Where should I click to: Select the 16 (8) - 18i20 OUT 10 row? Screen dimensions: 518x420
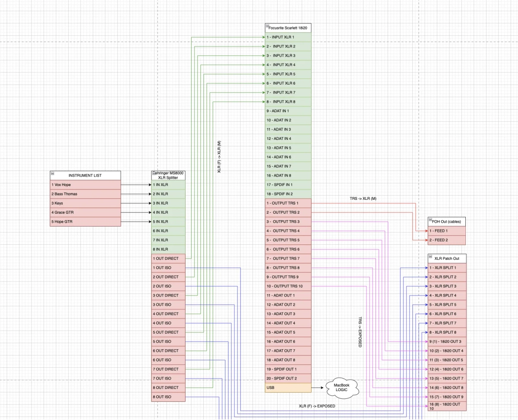click(x=446, y=406)
